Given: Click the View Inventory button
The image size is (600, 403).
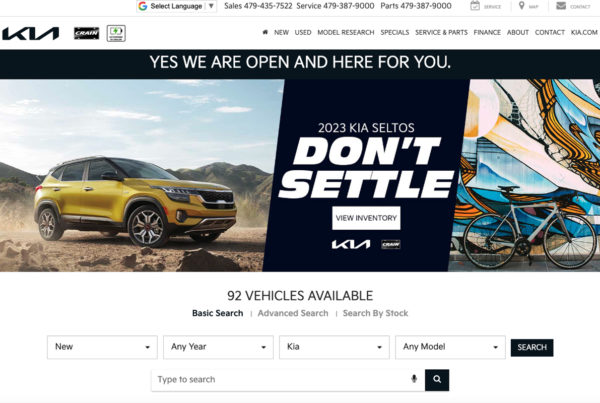Looking at the screenshot, I should tap(366, 218).
